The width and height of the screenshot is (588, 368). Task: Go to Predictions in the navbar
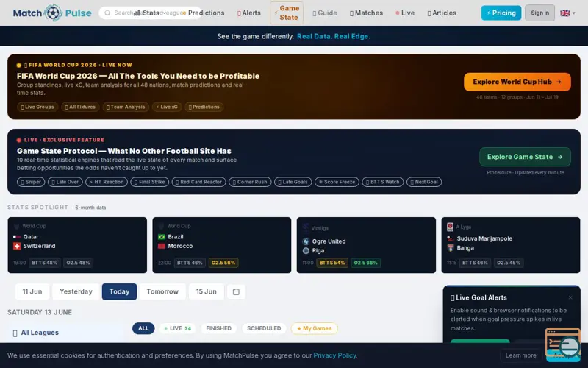(204, 13)
